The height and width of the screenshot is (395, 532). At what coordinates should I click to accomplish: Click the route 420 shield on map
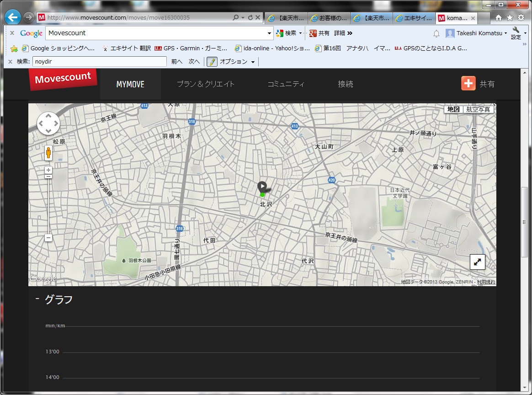coord(331,180)
